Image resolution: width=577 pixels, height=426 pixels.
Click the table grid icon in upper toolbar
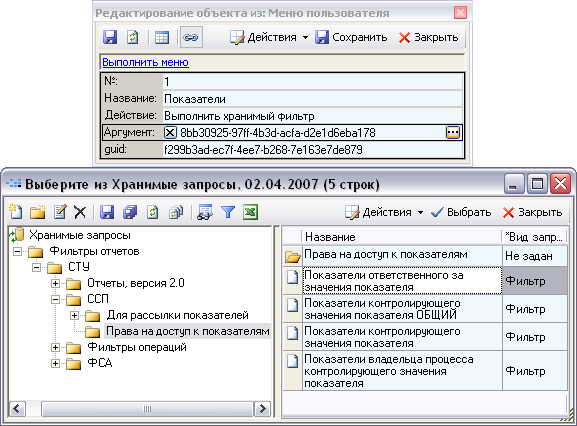coord(162,38)
